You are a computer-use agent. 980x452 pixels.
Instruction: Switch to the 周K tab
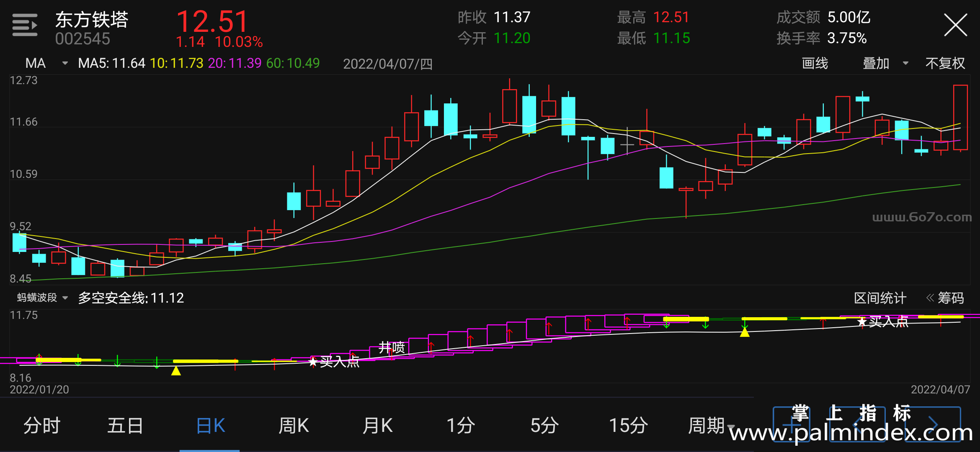point(294,425)
